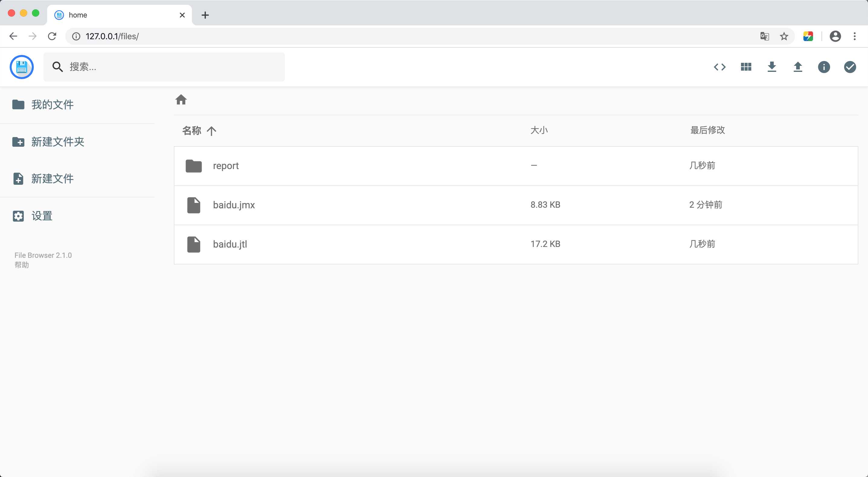This screenshot has width=868, height=477.
Task: Open the browser three-dot menu
Action: [855, 36]
